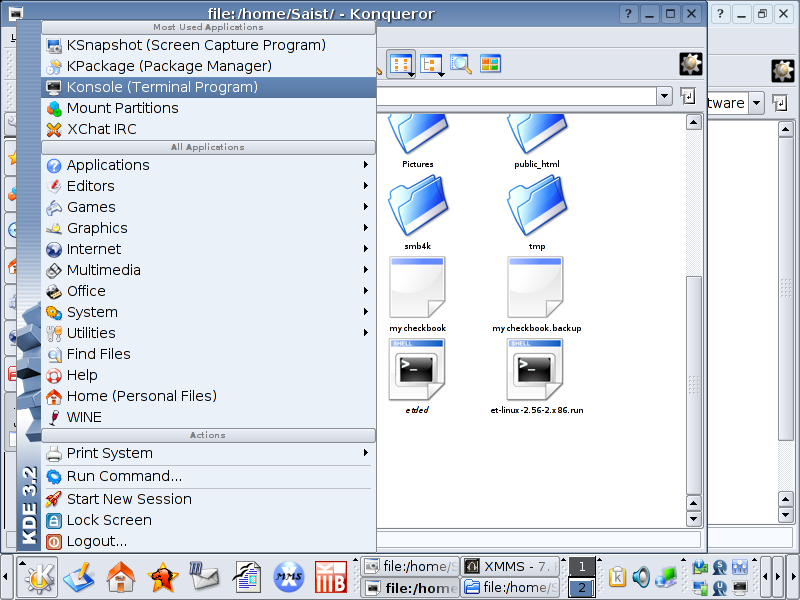Open the Print System submenu
This screenshot has height=600, width=800.
pos(109,453)
